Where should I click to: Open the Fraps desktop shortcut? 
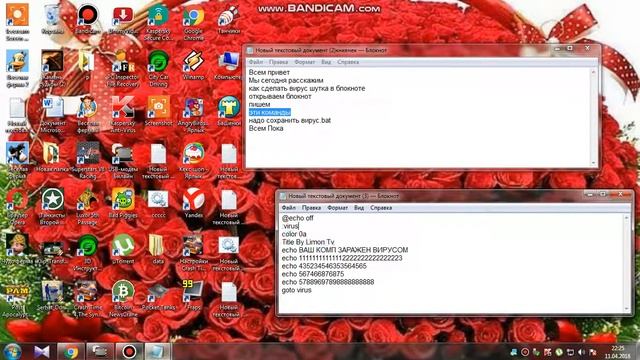(193, 296)
